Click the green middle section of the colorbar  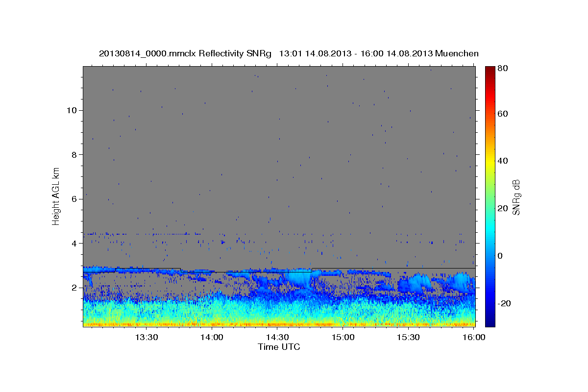pos(490,196)
